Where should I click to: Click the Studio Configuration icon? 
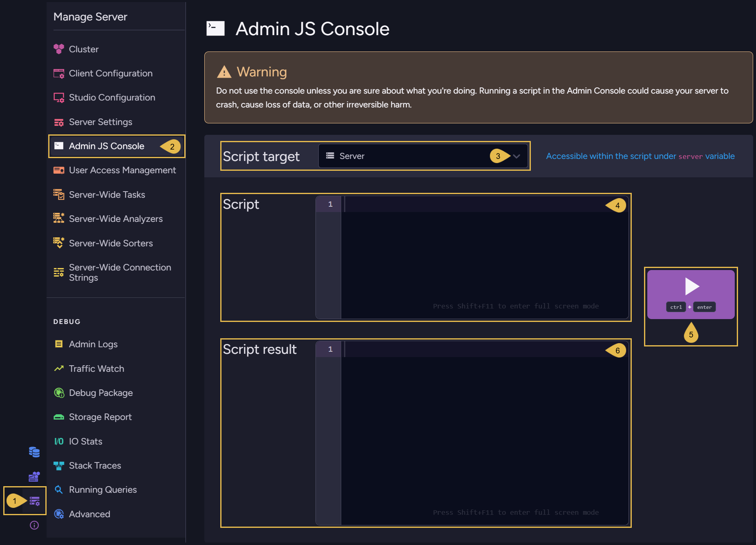59,98
